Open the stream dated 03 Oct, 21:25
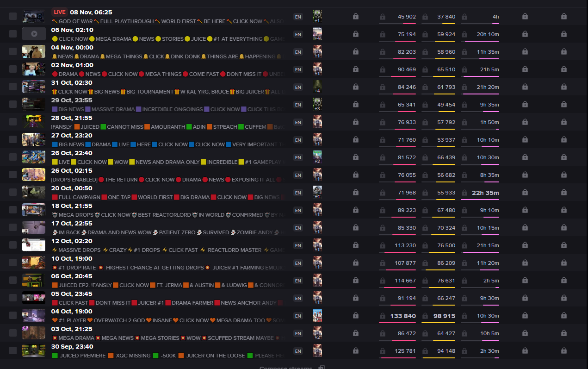The image size is (588, 369). point(72,329)
